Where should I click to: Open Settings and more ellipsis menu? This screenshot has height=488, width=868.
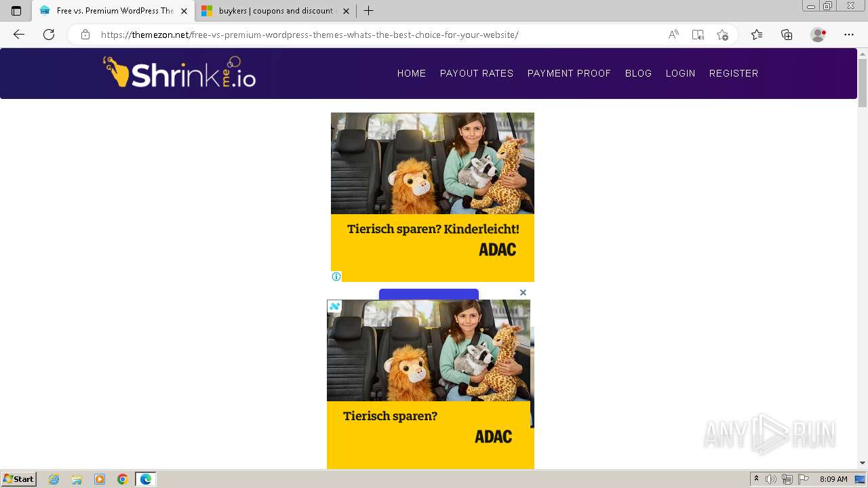point(849,35)
